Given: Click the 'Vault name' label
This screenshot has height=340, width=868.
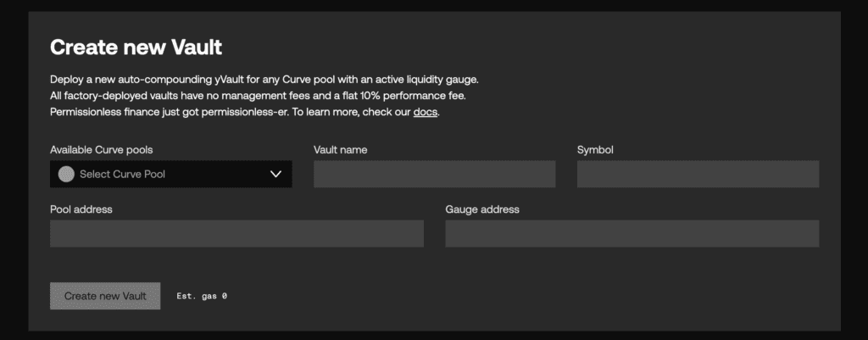Looking at the screenshot, I should 341,149.
